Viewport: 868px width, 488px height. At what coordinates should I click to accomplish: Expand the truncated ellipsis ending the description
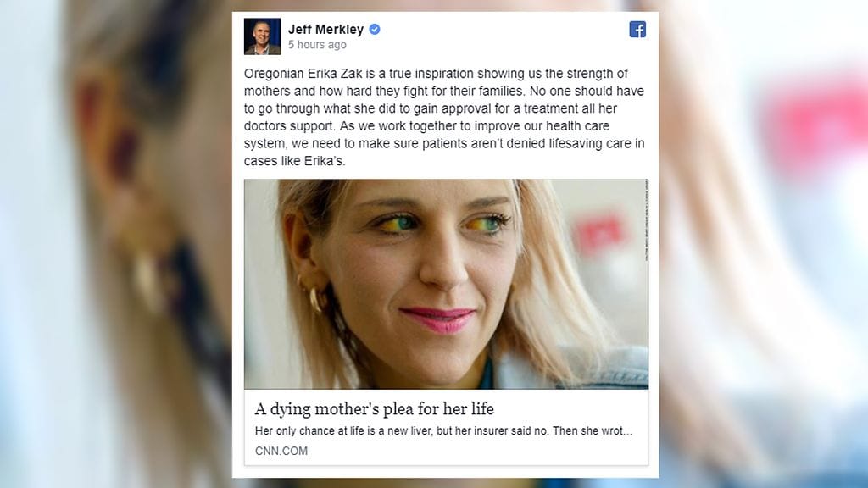[x=626, y=431]
